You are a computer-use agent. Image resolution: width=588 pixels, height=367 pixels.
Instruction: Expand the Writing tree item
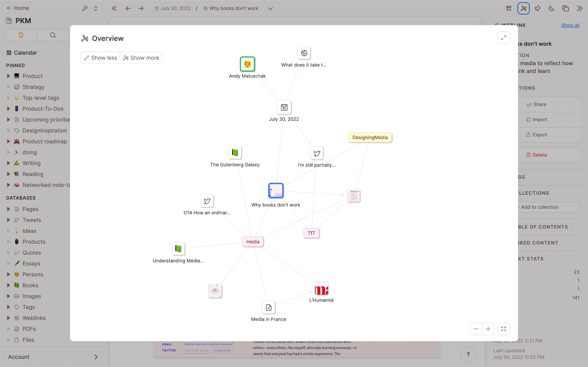[8, 163]
